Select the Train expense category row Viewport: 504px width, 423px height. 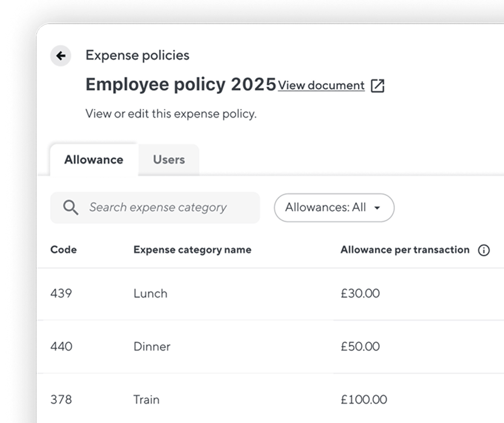(271, 399)
